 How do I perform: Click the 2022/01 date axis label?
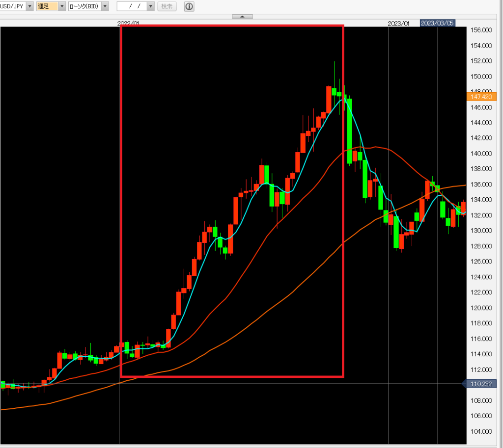point(129,23)
